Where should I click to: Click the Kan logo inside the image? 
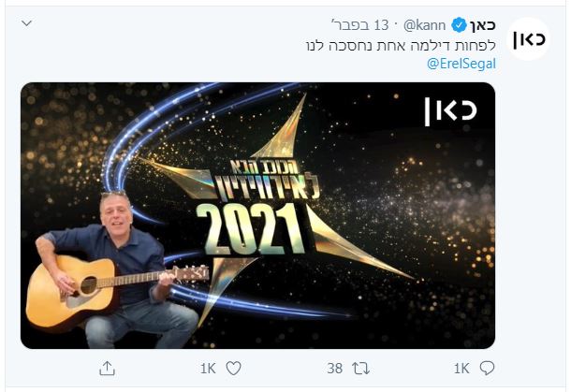coord(450,109)
